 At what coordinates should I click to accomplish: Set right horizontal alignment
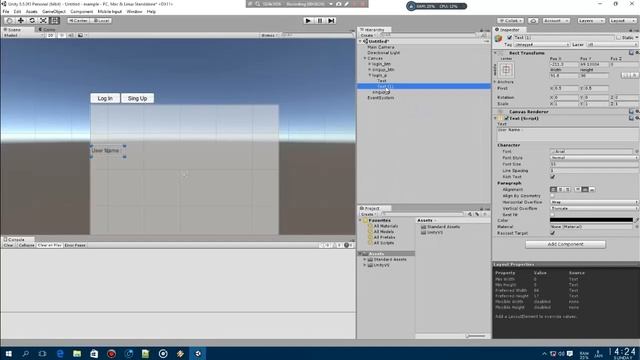tap(567, 189)
